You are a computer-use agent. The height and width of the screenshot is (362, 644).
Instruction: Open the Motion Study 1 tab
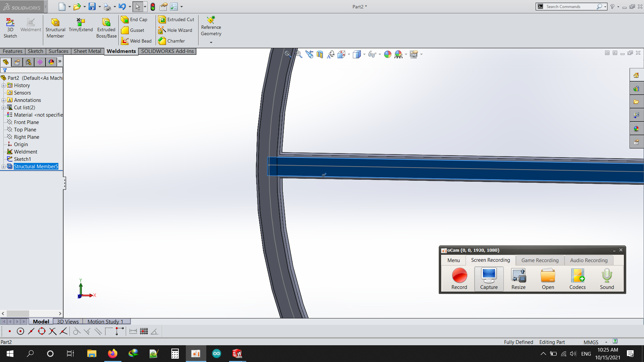(105, 321)
